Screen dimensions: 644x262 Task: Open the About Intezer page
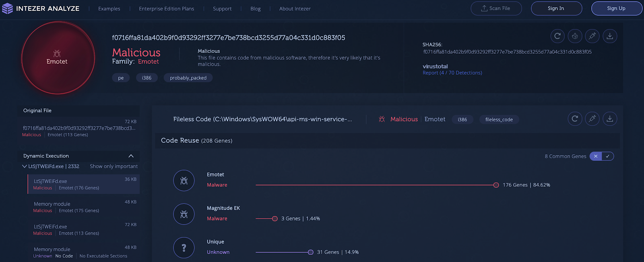click(295, 8)
